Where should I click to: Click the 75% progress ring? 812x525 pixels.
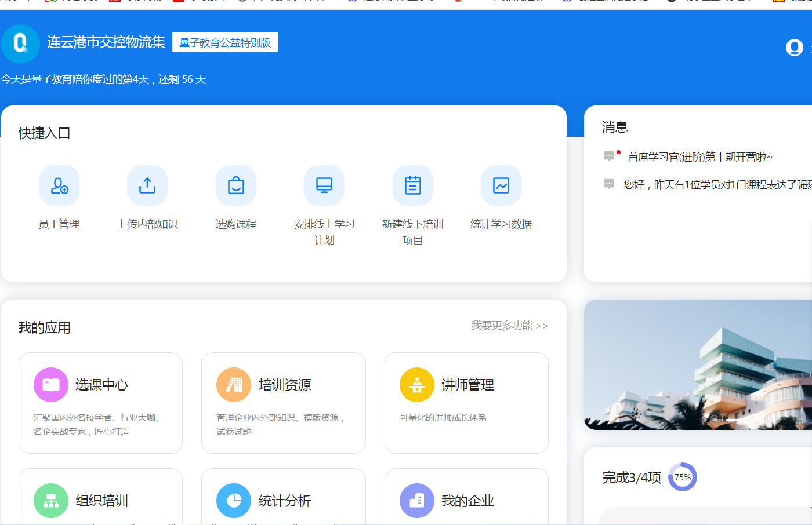tap(683, 477)
